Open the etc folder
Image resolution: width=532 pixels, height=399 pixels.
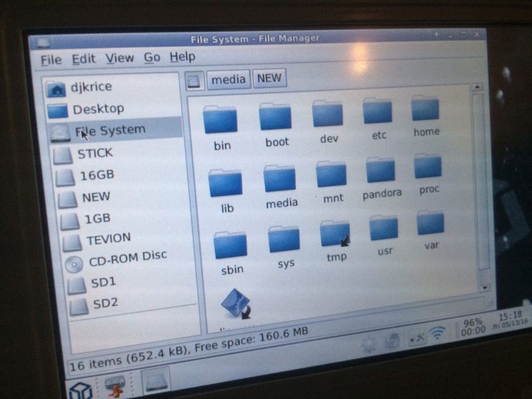point(378,112)
